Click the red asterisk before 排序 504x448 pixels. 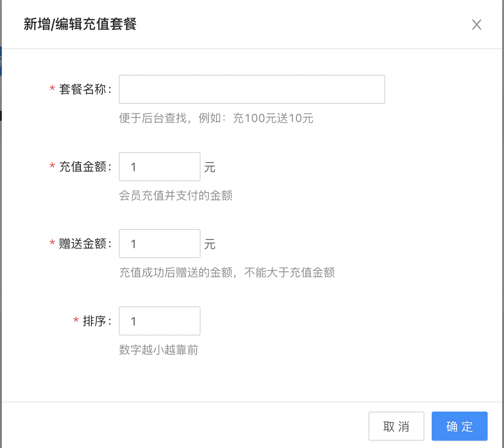point(76,321)
